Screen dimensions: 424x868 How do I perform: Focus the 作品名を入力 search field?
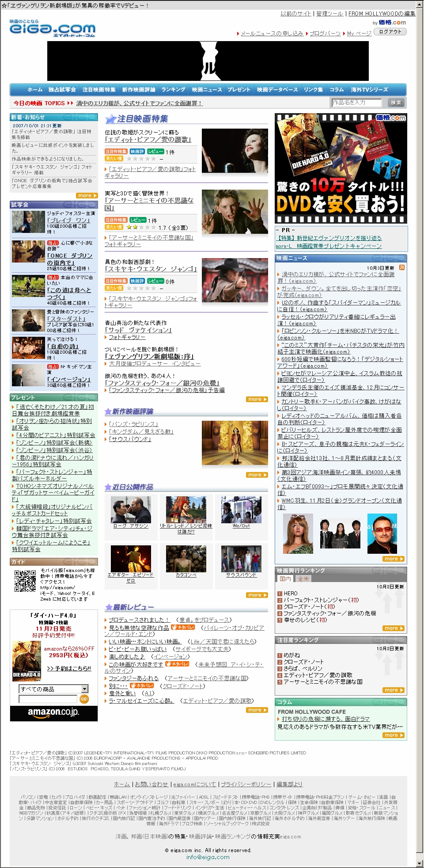[x=357, y=103]
